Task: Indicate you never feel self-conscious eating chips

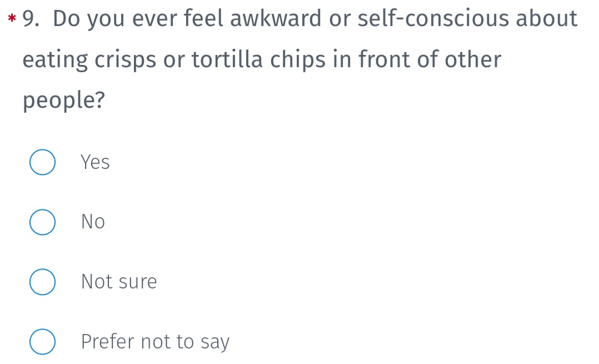Action: (42, 222)
